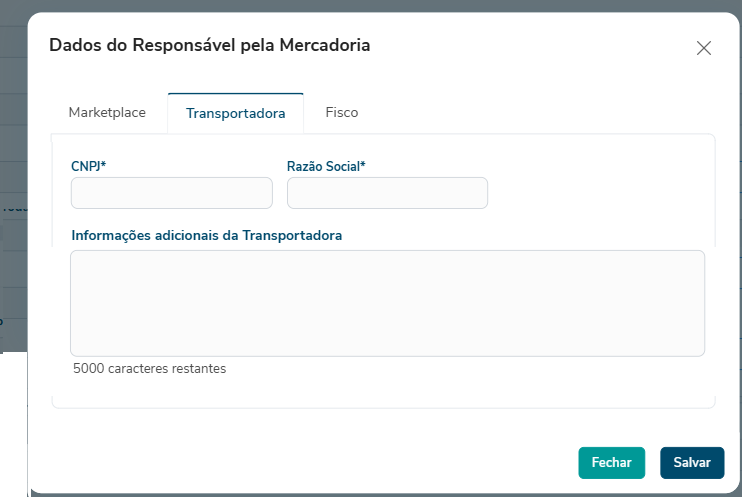742x497 pixels.
Task: Close the dialog with the X icon
Action: [704, 48]
